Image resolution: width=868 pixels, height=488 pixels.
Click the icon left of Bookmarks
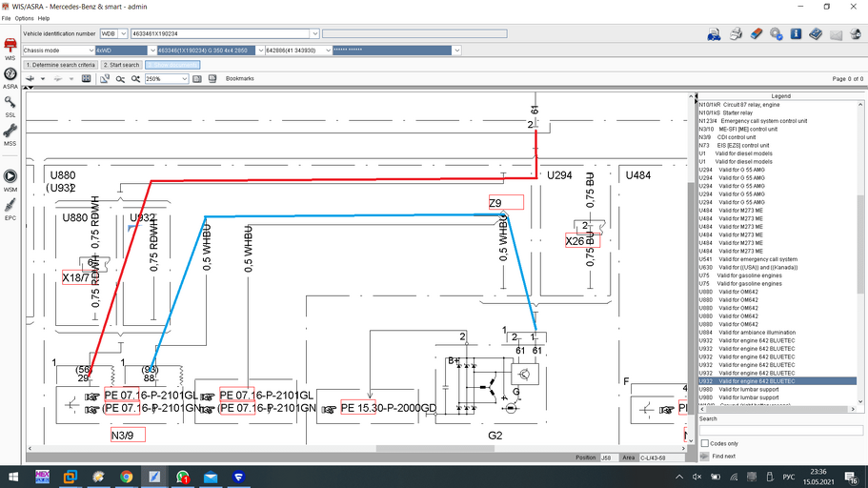[212, 79]
